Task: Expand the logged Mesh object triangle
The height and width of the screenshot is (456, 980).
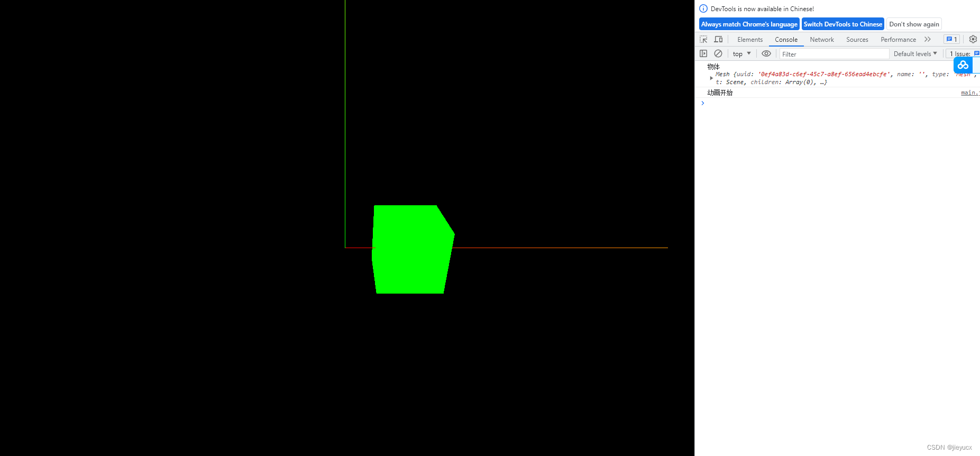Action: 711,78
